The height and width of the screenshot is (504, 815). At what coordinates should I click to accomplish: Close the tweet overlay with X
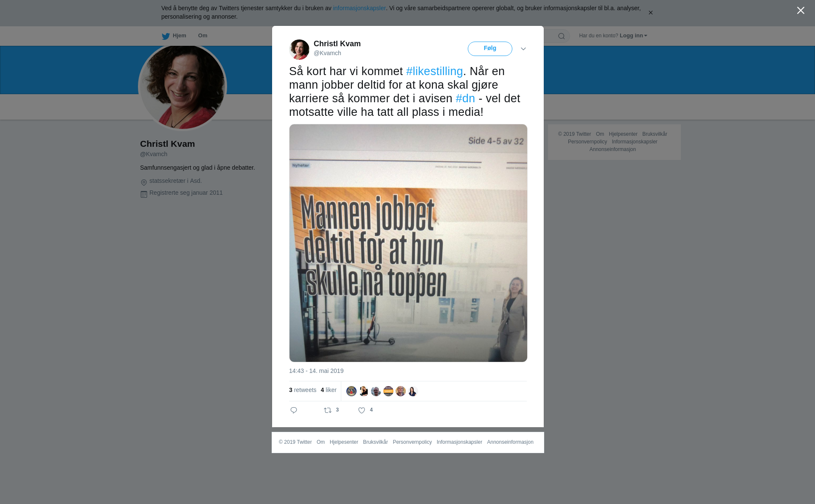click(x=801, y=11)
